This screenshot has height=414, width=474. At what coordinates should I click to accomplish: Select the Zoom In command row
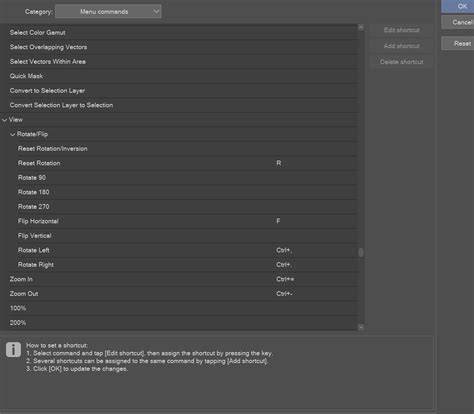[x=183, y=279]
